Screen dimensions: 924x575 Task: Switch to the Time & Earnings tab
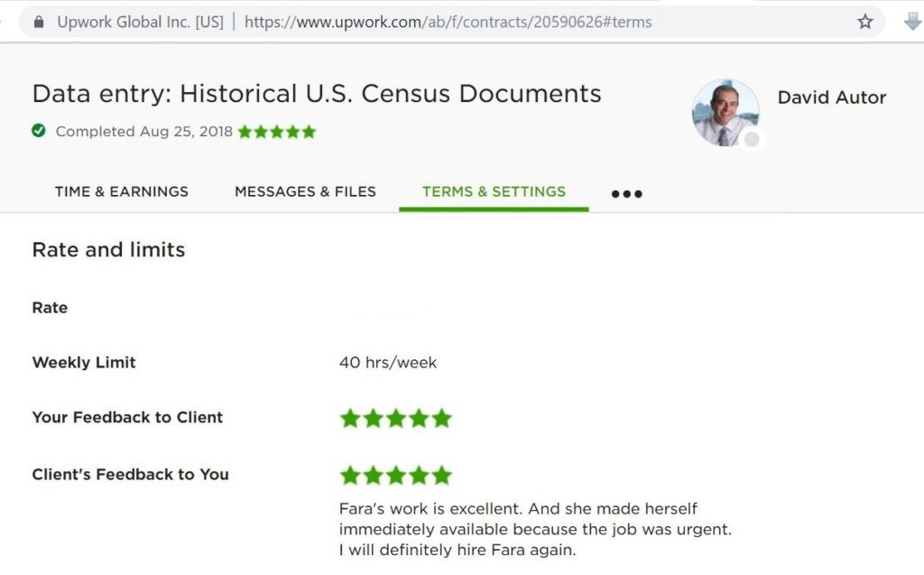tap(121, 192)
